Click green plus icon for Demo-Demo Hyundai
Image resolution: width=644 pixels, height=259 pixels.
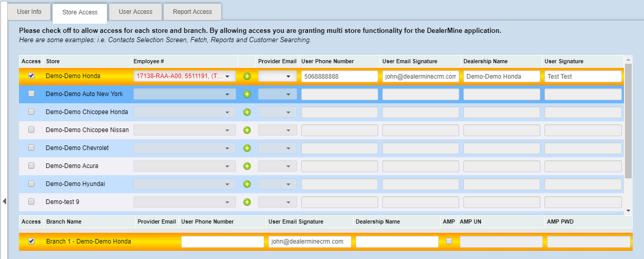coord(247,184)
